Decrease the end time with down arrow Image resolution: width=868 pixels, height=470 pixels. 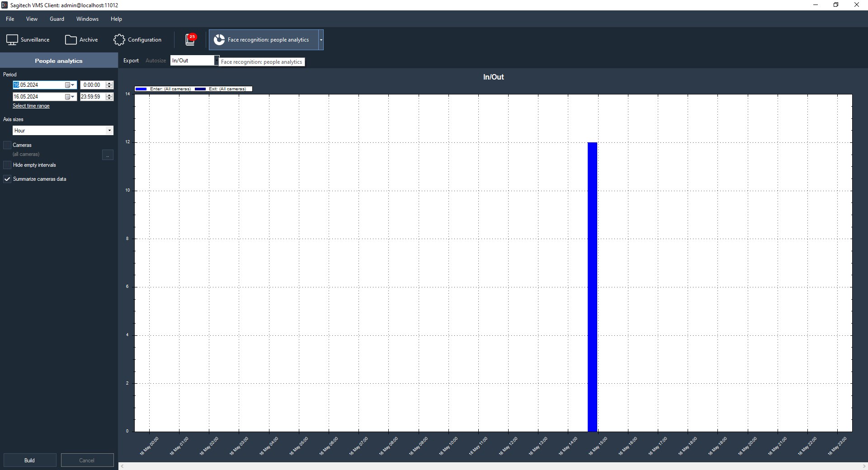pos(109,99)
